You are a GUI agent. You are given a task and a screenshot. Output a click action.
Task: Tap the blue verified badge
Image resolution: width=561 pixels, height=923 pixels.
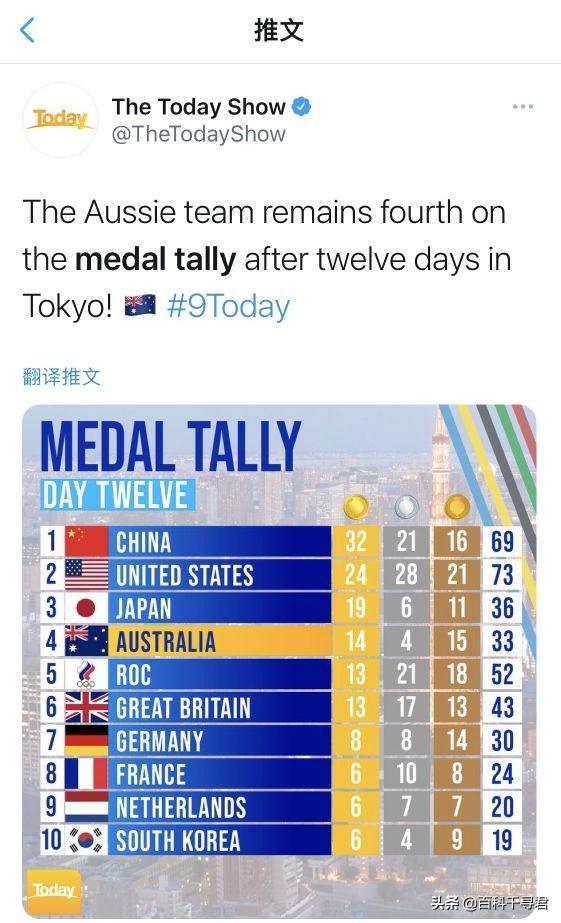pyautogui.click(x=302, y=107)
